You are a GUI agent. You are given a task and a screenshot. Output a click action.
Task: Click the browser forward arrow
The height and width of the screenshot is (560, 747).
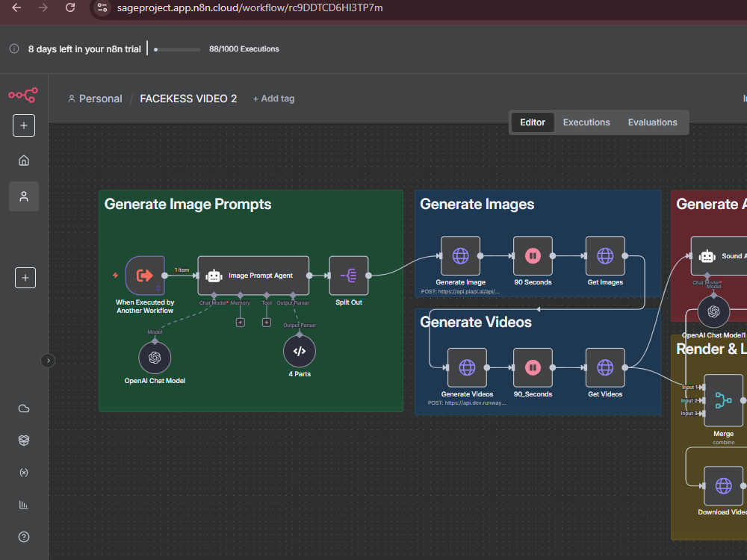(43, 7)
